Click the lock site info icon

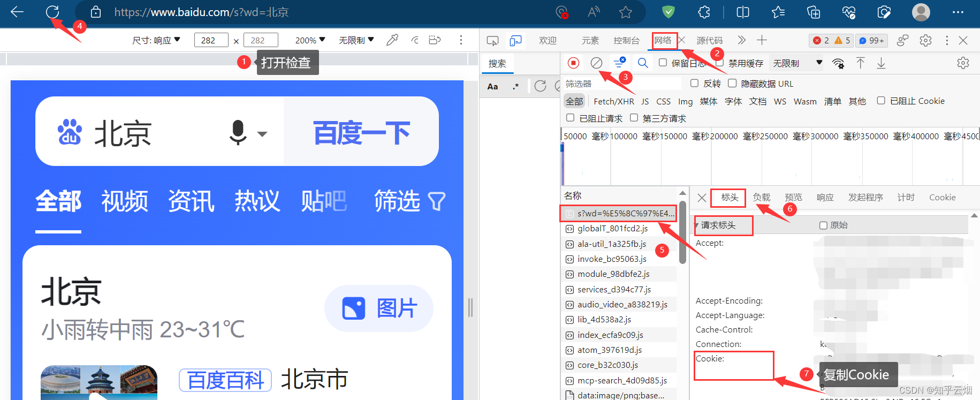pyautogui.click(x=96, y=12)
